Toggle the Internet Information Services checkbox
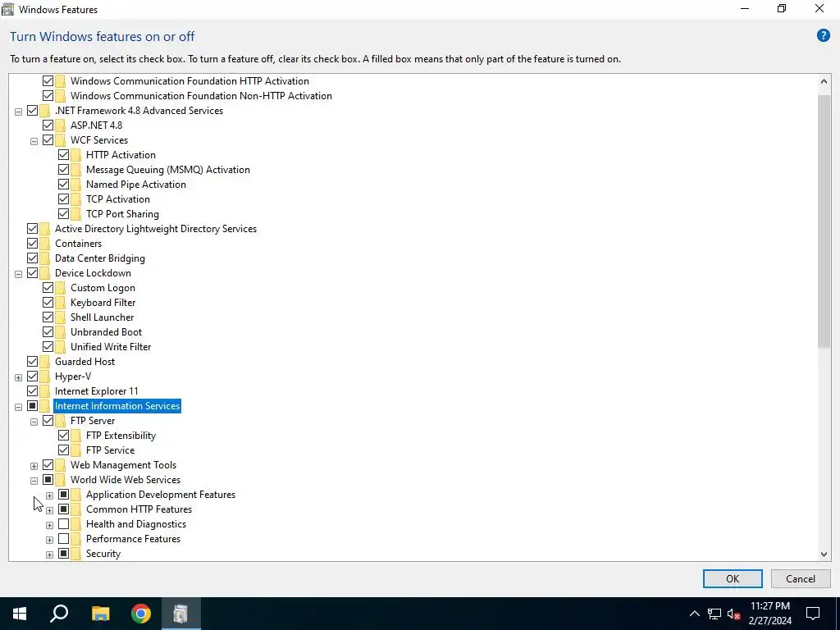The width and height of the screenshot is (840, 630). tap(32, 405)
